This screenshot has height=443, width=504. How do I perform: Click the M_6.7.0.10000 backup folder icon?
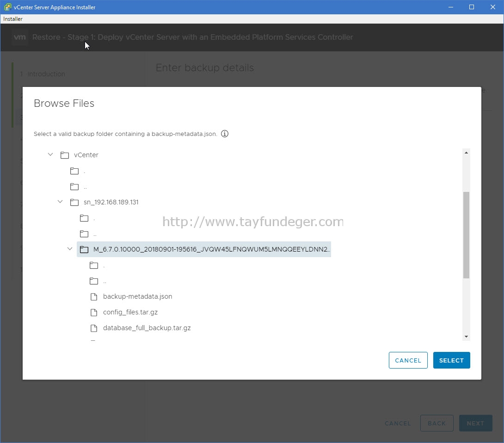click(x=84, y=249)
